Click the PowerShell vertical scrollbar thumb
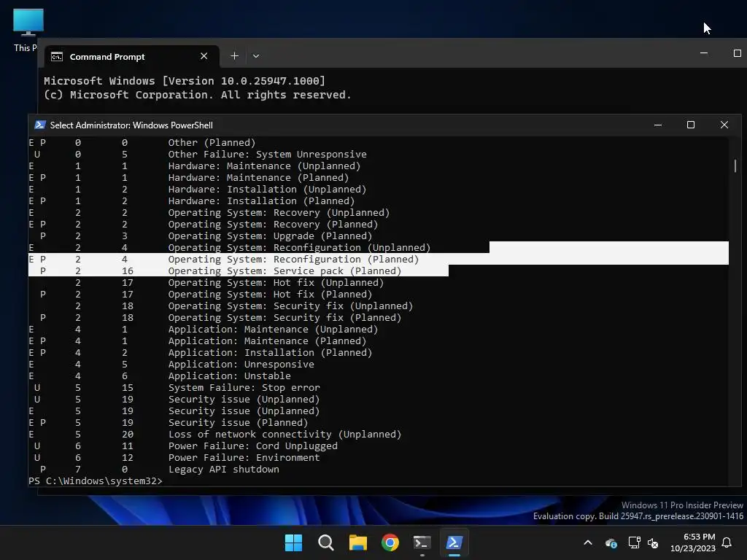 pos(735,166)
